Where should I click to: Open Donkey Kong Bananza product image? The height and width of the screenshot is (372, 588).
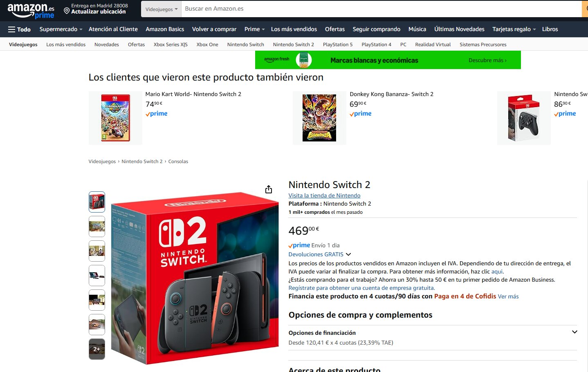319,118
